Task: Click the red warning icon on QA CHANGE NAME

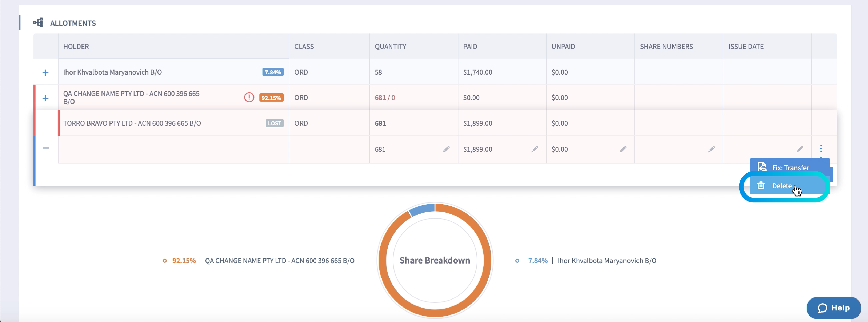Action: pos(249,98)
